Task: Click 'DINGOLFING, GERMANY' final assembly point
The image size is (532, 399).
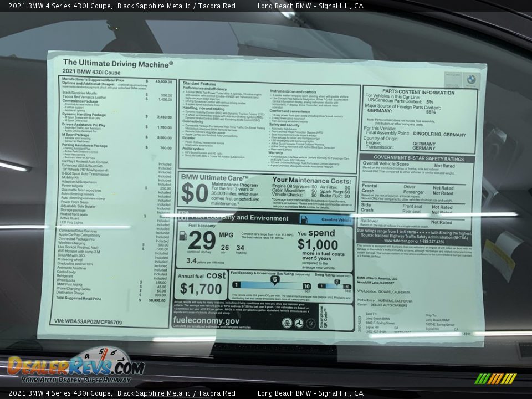Action: tap(439, 134)
